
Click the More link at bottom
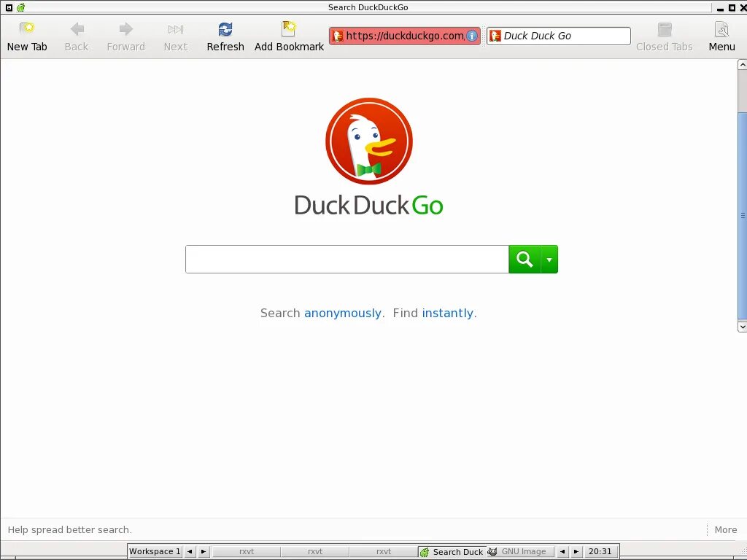(x=726, y=529)
